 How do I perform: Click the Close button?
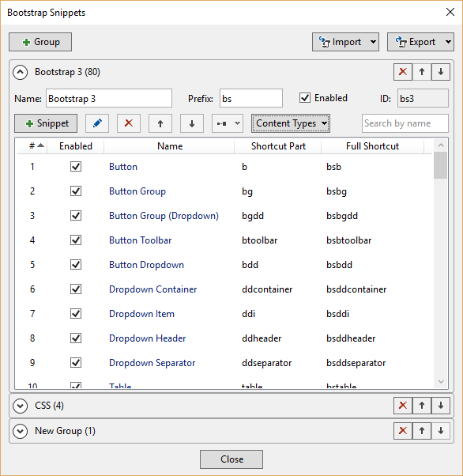tap(231, 459)
